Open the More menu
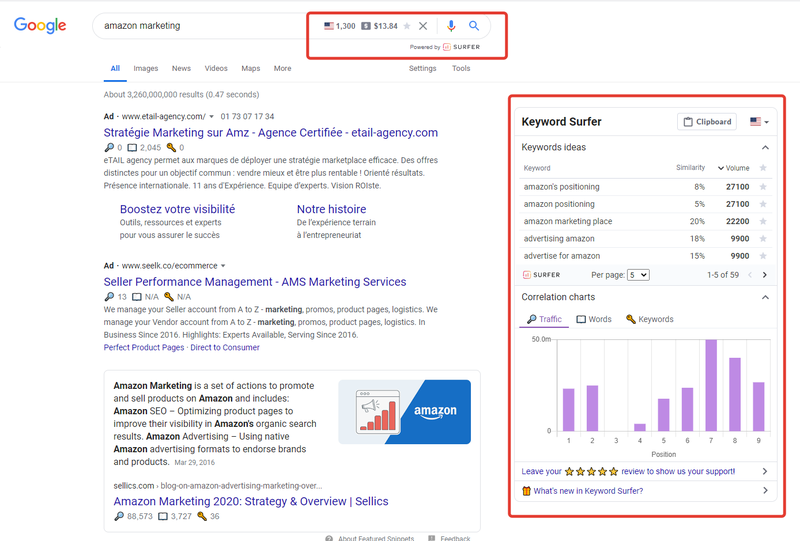The width and height of the screenshot is (800, 541). (282, 68)
